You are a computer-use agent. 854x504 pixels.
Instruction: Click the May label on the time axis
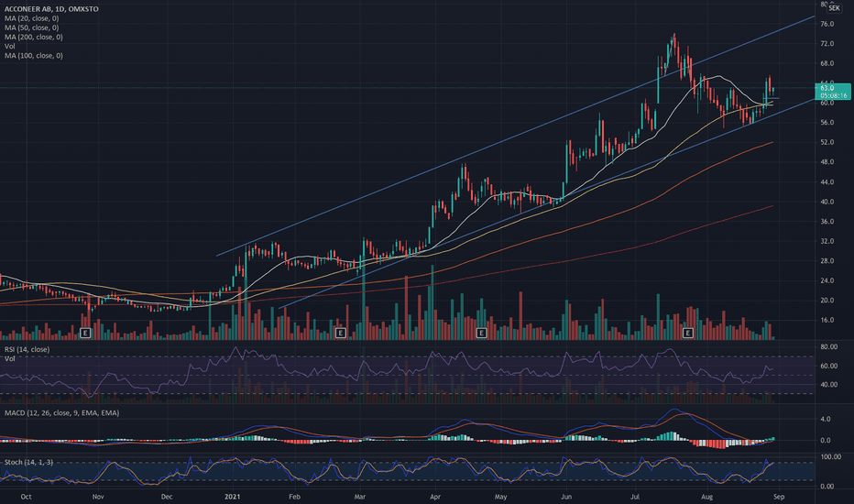tap(500, 497)
